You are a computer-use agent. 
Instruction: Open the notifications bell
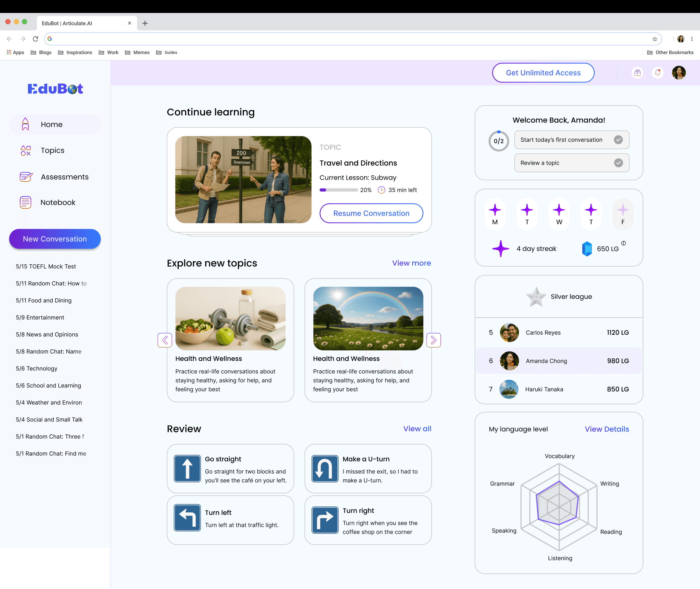[x=657, y=73]
